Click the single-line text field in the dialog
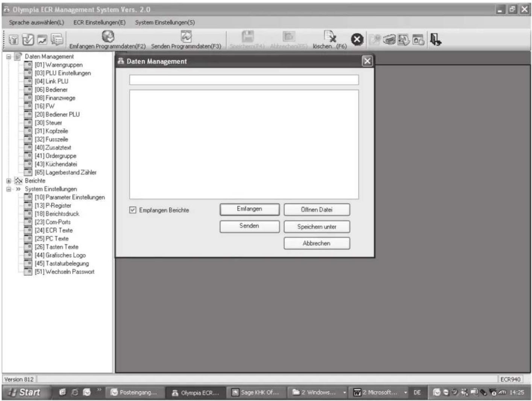 tap(244, 80)
